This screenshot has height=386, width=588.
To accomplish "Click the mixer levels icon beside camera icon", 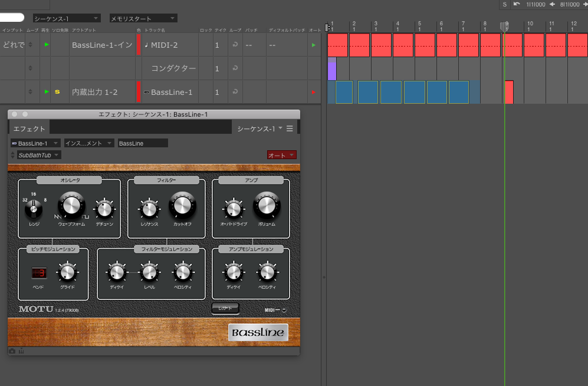I will point(21,351).
